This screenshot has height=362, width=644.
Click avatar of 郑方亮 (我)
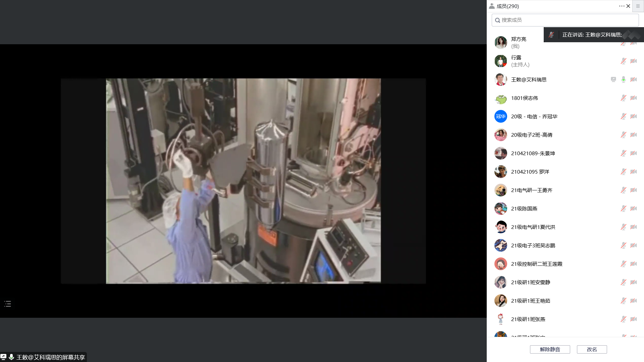pyautogui.click(x=500, y=43)
